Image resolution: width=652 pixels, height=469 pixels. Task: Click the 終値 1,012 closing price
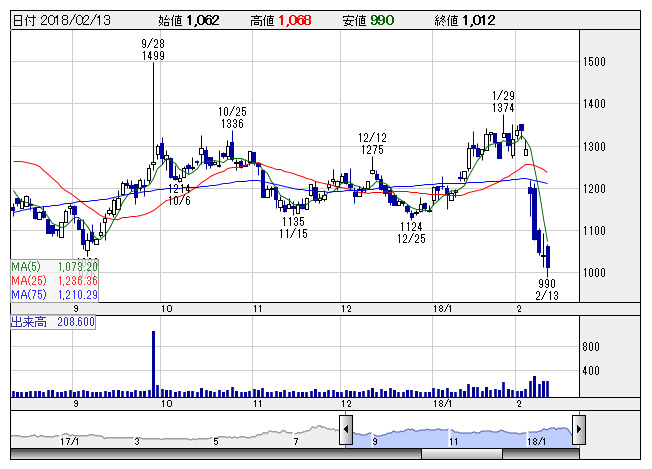[465, 20]
